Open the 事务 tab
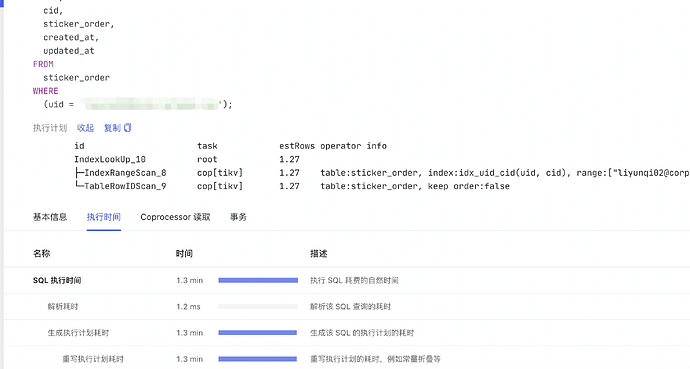This screenshot has height=369, width=690. coord(238,217)
